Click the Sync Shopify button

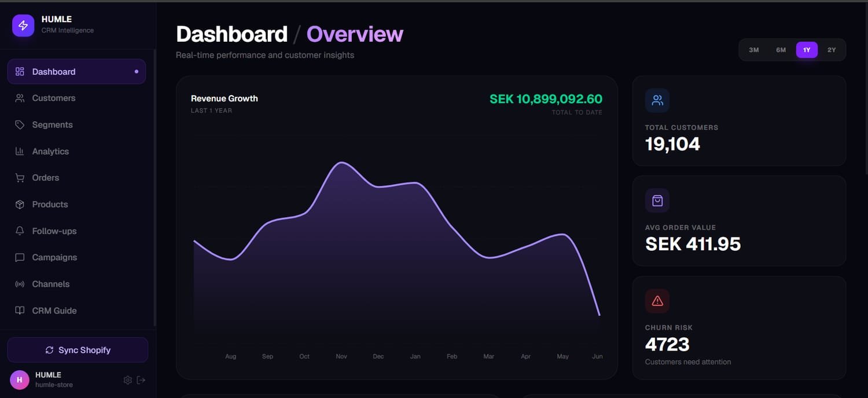pyautogui.click(x=78, y=350)
